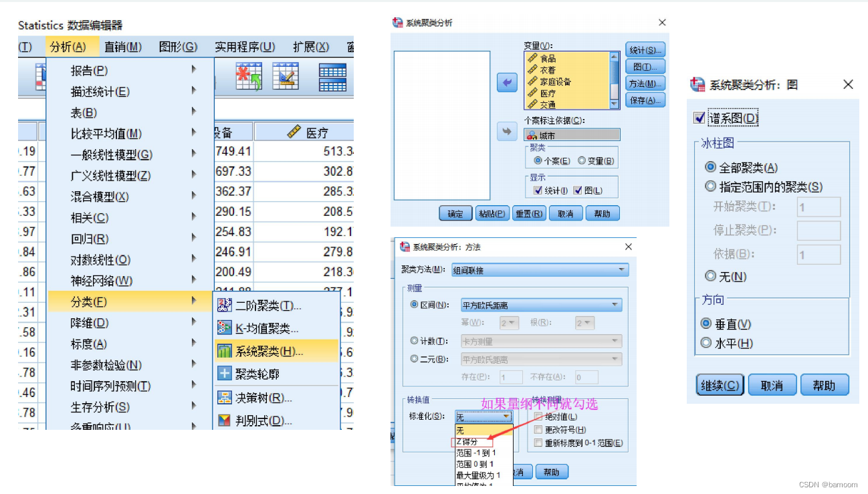This screenshot has width=868, height=494.
Task: Click the 判别式 discriminant icon
Action: 225,420
